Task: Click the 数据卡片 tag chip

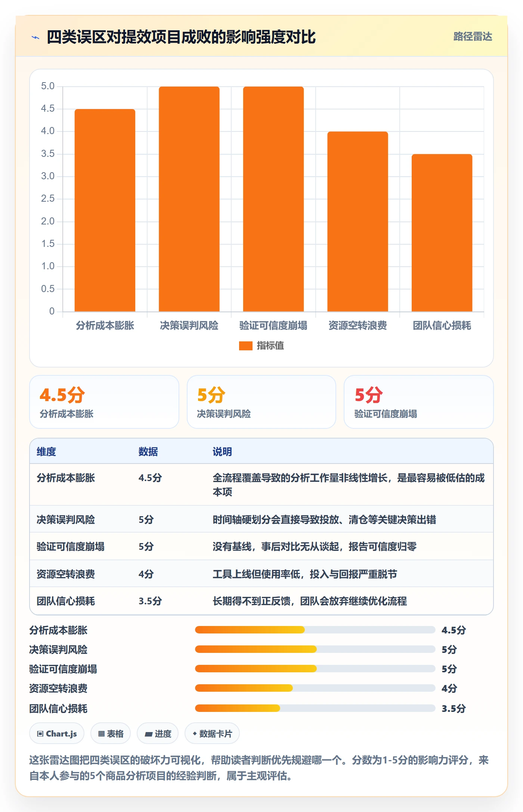Action: [212, 734]
